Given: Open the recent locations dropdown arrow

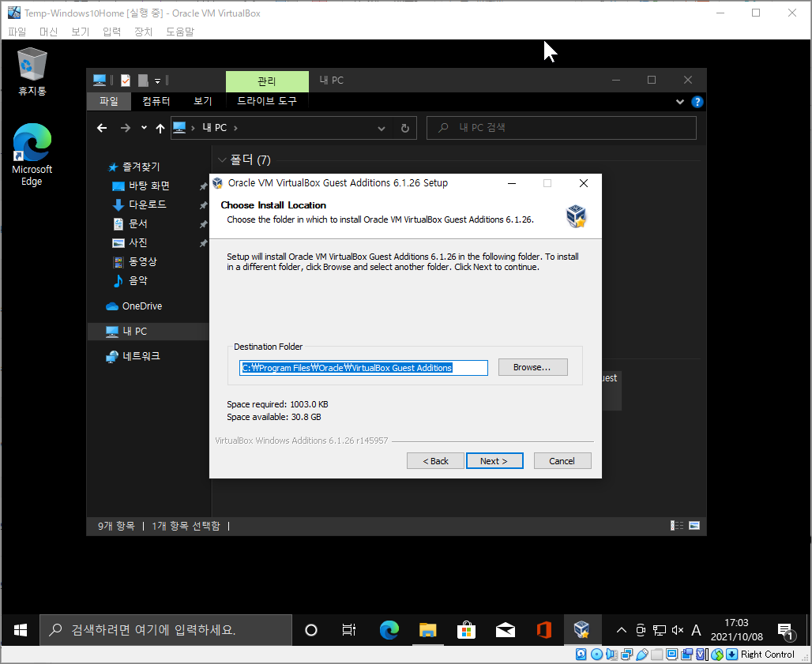Looking at the screenshot, I should click(x=144, y=128).
